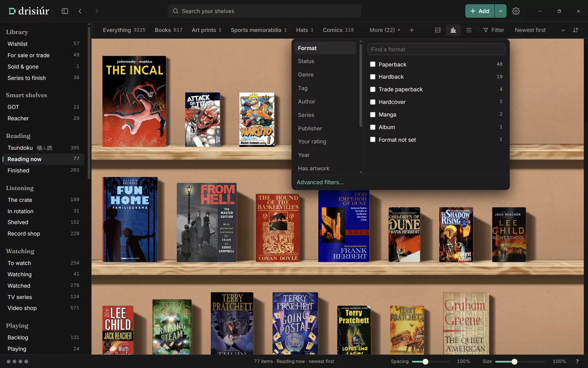Open Advanced filters link

320,183
